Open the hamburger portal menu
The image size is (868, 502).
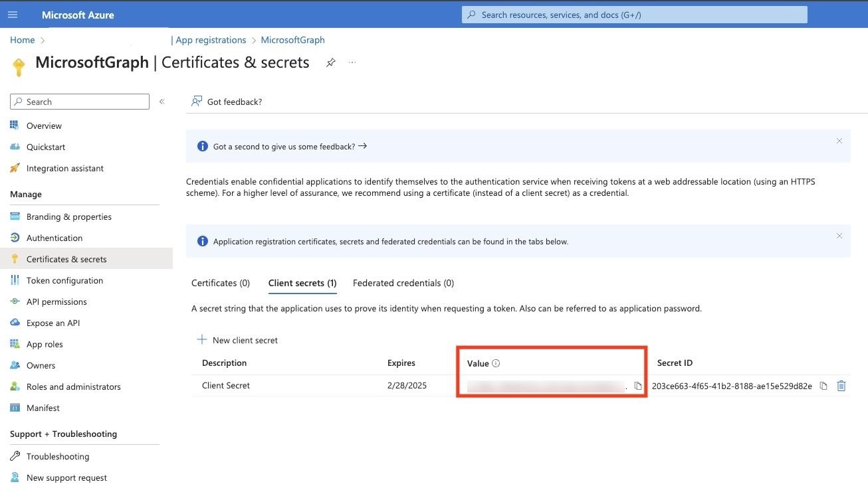(x=13, y=15)
